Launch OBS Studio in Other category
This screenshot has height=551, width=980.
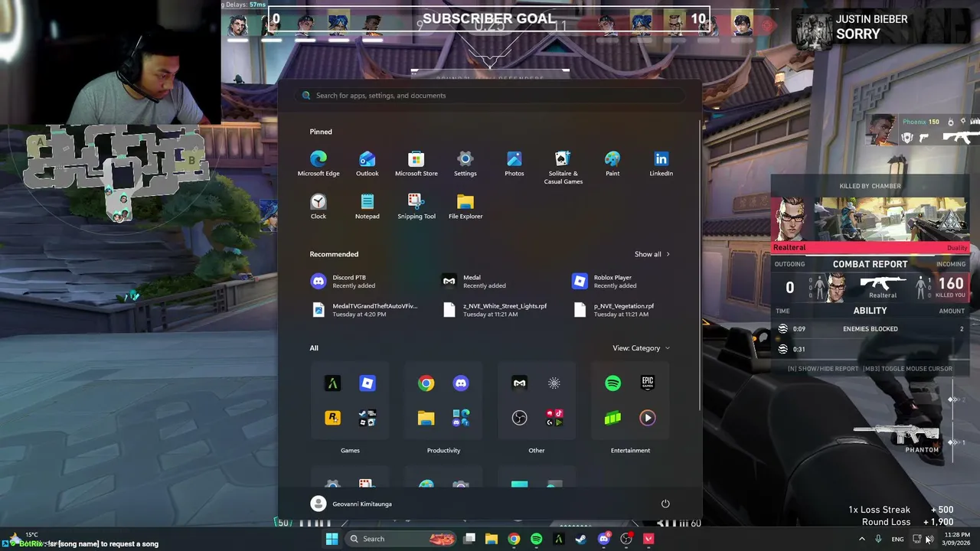tap(519, 418)
